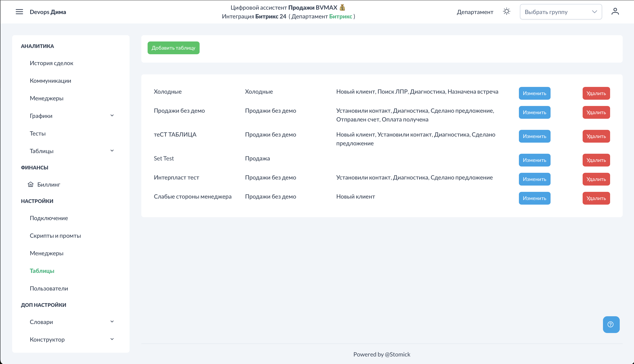Open the Выбрать группу dropdown

coord(560,12)
